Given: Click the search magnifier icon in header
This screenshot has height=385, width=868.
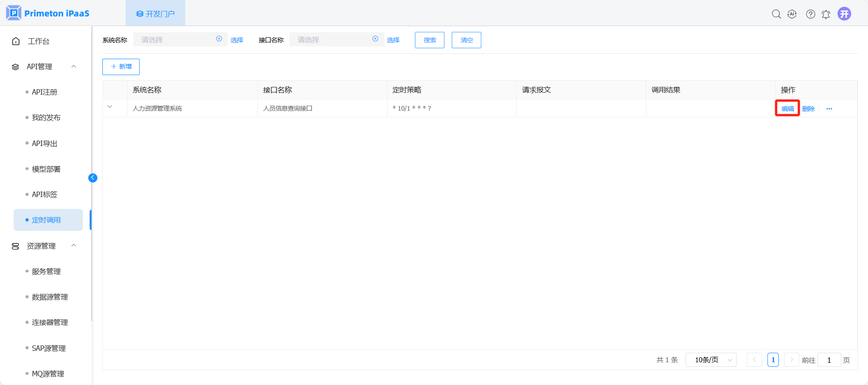Looking at the screenshot, I should (x=776, y=14).
